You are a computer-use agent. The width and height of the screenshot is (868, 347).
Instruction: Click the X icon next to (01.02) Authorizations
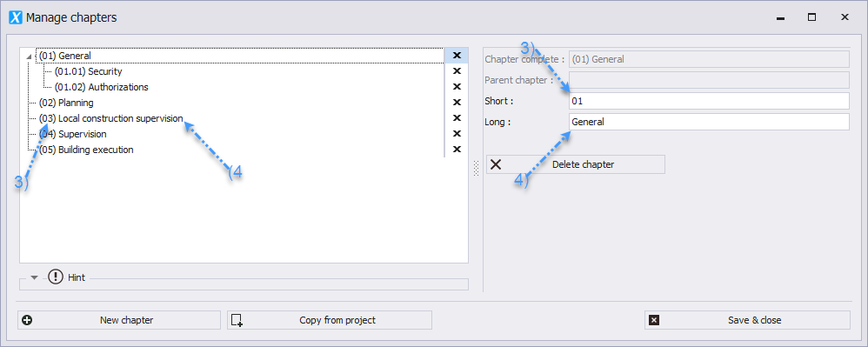point(457,86)
